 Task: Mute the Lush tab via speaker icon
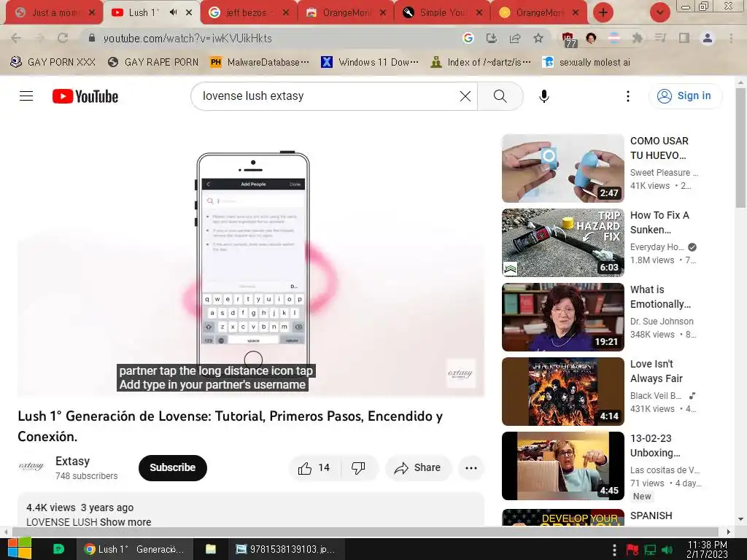pyautogui.click(x=174, y=12)
